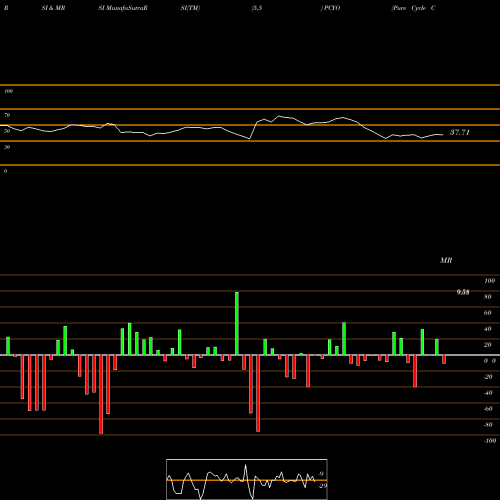The height and width of the screenshot is (500, 500).
Task: Click the Pure Cycle C title text
Action: click(x=414, y=8)
